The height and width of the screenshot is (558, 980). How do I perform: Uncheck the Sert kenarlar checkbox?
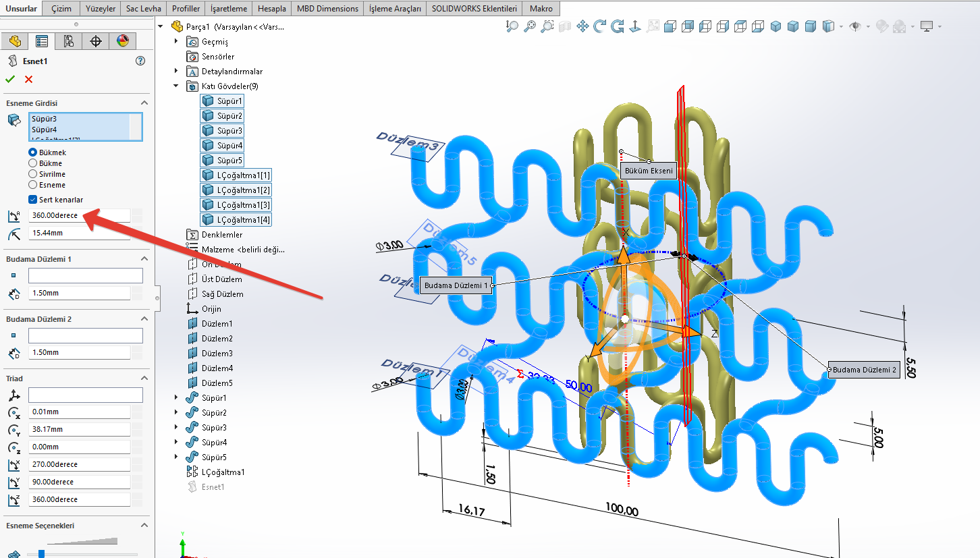click(x=33, y=200)
